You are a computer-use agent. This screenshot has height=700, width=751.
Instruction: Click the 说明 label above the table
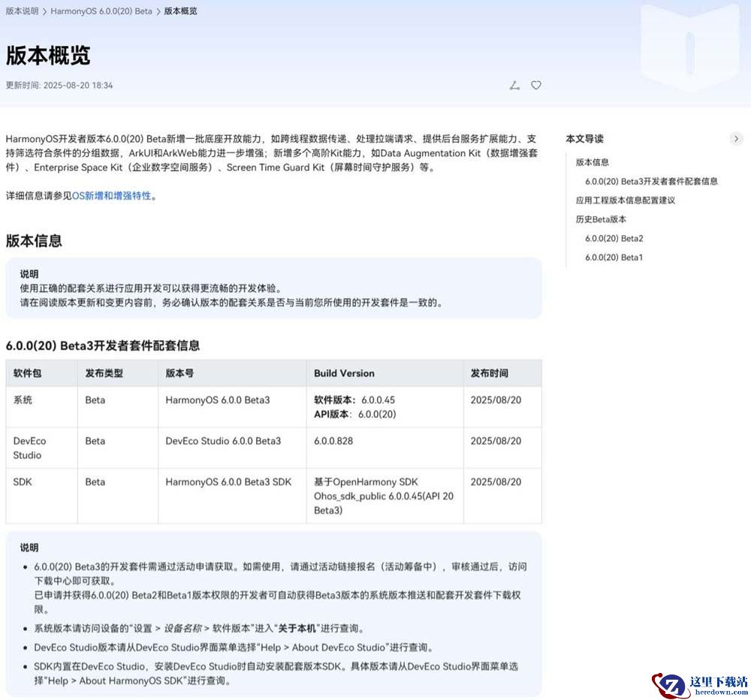pyautogui.click(x=29, y=274)
